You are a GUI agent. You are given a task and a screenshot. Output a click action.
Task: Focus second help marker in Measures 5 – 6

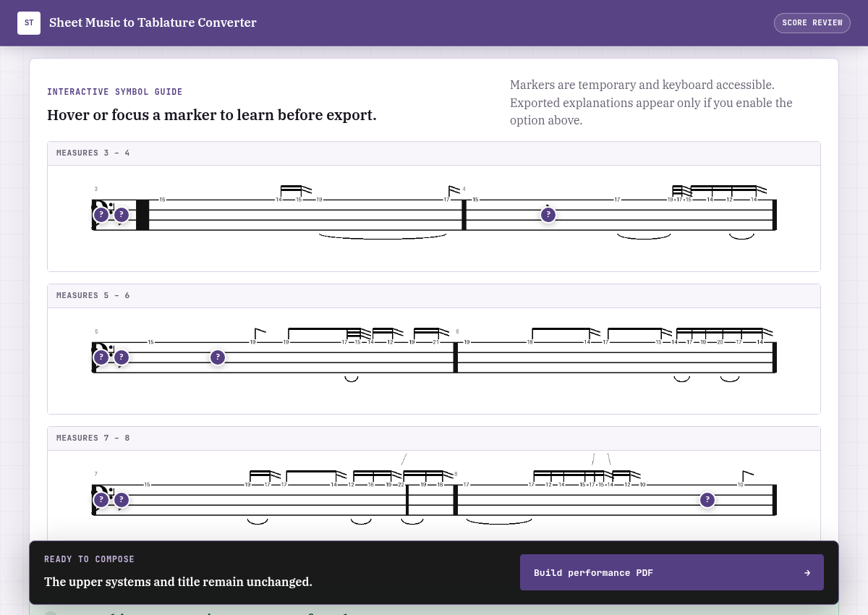tap(122, 357)
